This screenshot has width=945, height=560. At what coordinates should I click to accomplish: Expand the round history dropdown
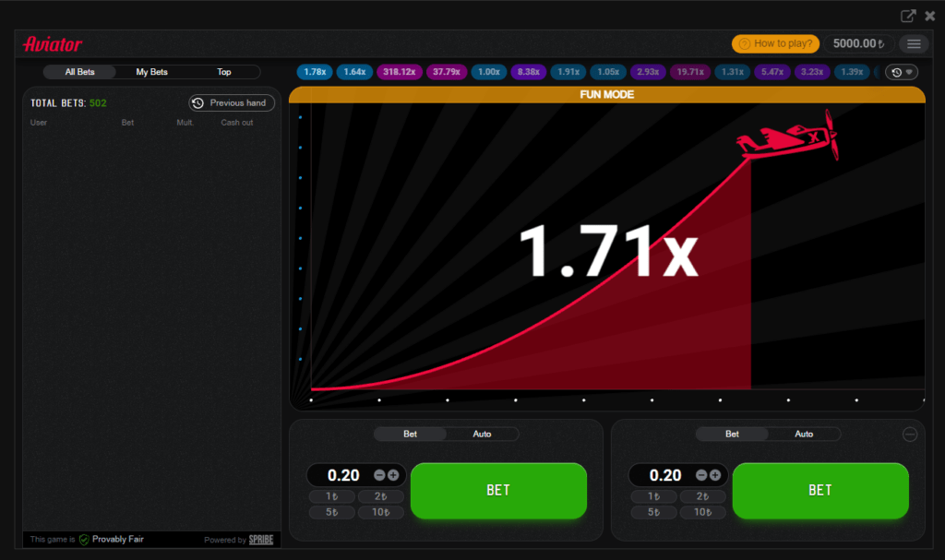(x=902, y=72)
